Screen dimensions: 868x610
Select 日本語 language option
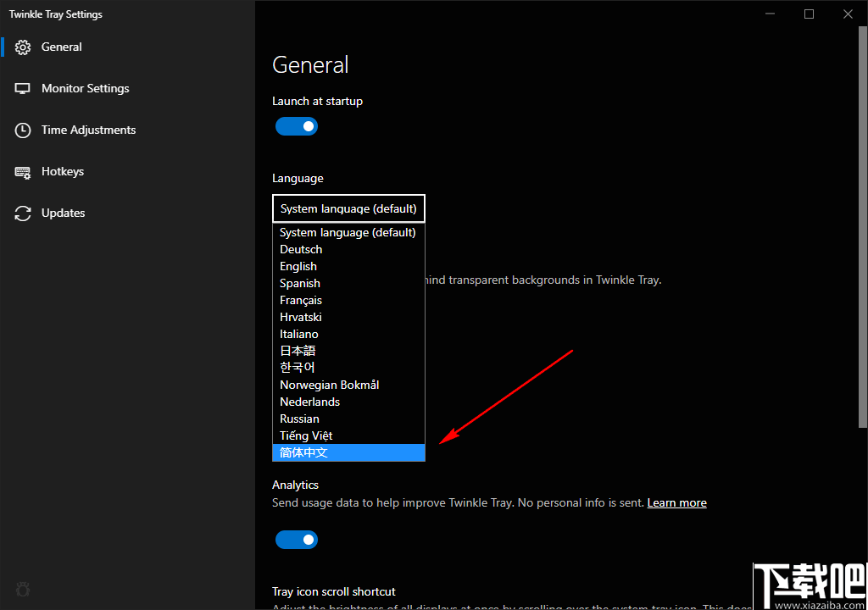(x=348, y=351)
